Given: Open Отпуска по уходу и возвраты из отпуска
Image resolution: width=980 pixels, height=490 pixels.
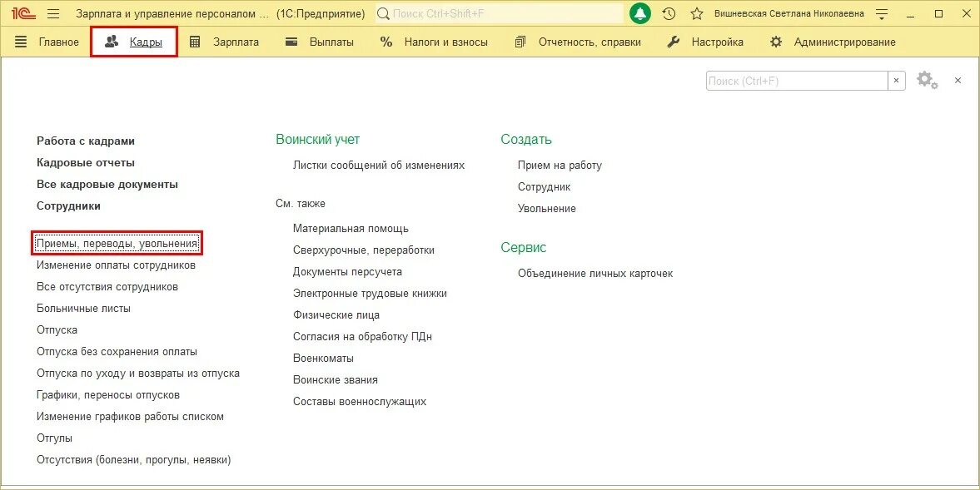Looking at the screenshot, I should (137, 374).
